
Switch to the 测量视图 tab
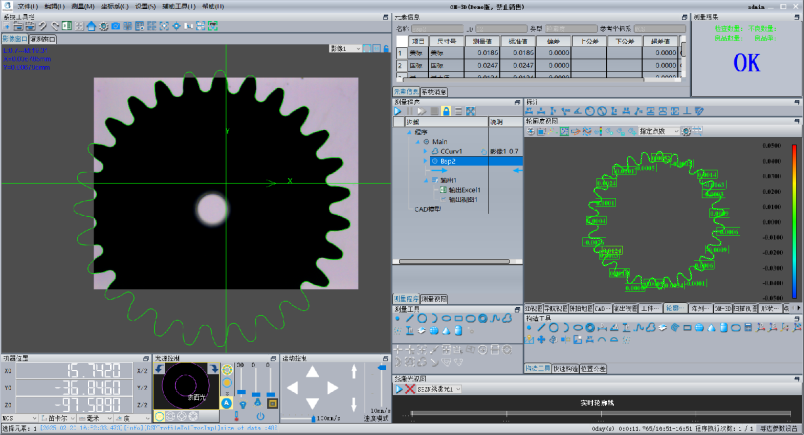coord(434,298)
